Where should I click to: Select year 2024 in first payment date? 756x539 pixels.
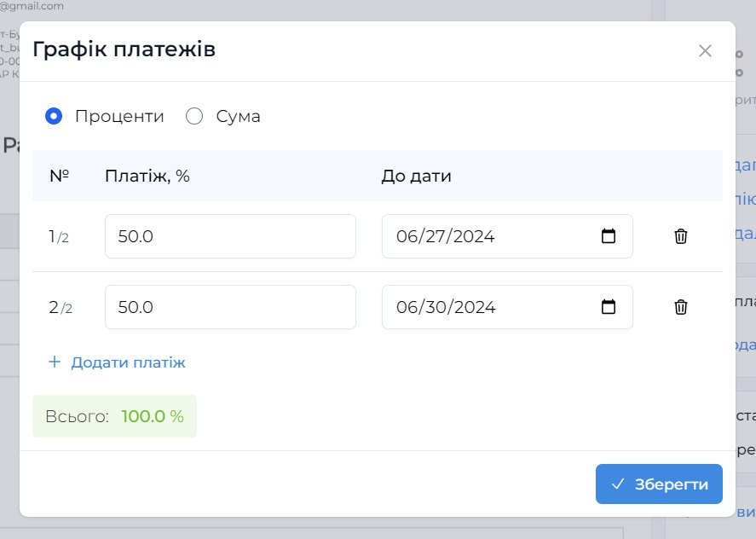(474, 236)
